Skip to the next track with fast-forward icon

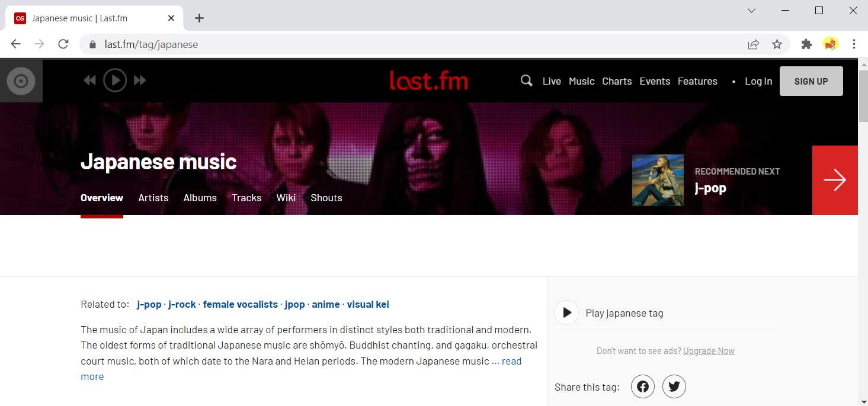click(140, 80)
